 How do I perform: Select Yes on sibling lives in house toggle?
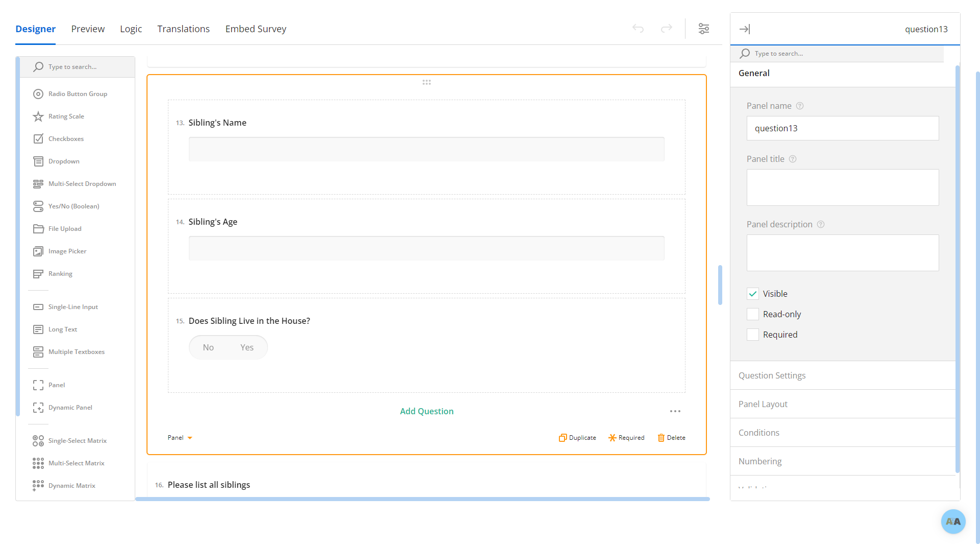coord(247,347)
